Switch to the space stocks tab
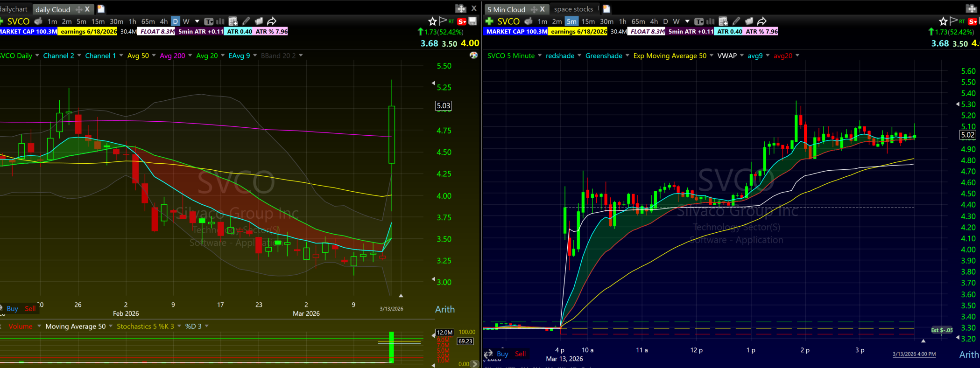The width and height of the screenshot is (980, 368). (x=573, y=9)
